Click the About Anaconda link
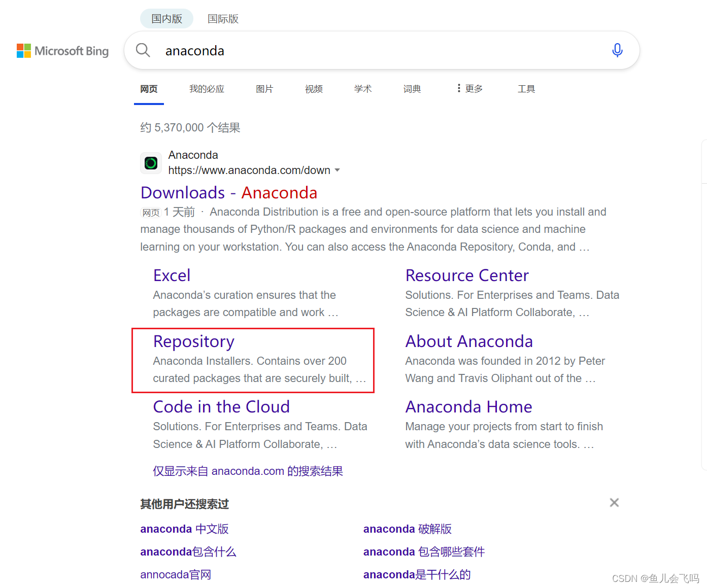 pos(468,341)
